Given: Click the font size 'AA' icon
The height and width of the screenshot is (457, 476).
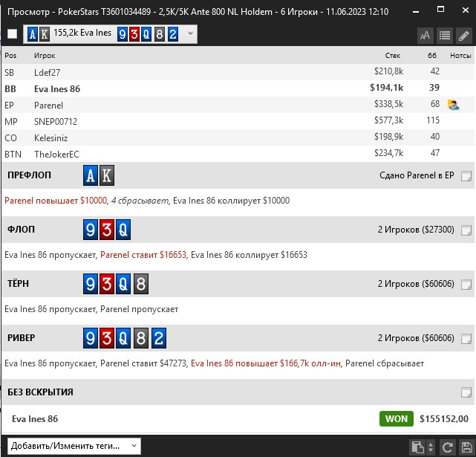Looking at the screenshot, I should click(426, 36).
